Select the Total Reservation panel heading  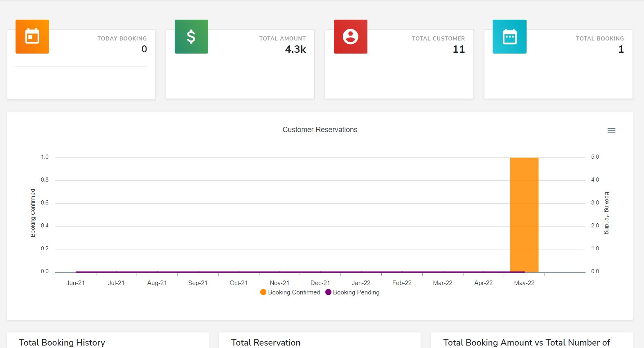tap(266, 342)
